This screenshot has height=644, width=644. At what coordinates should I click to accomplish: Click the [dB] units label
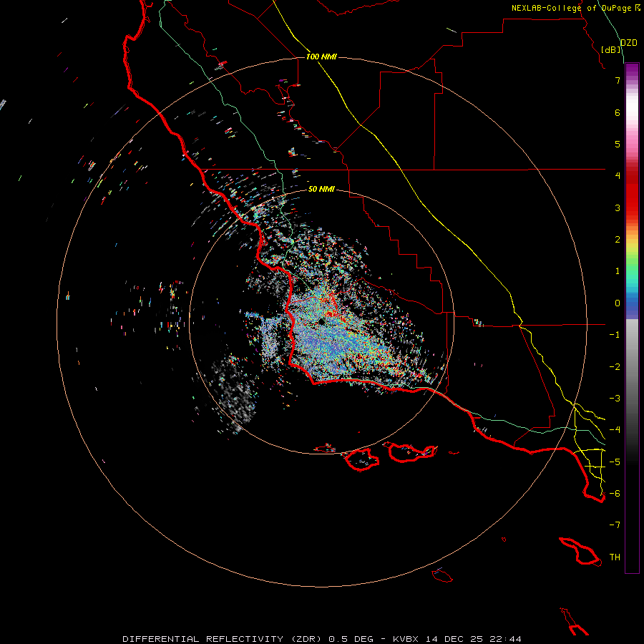(611, 49)
